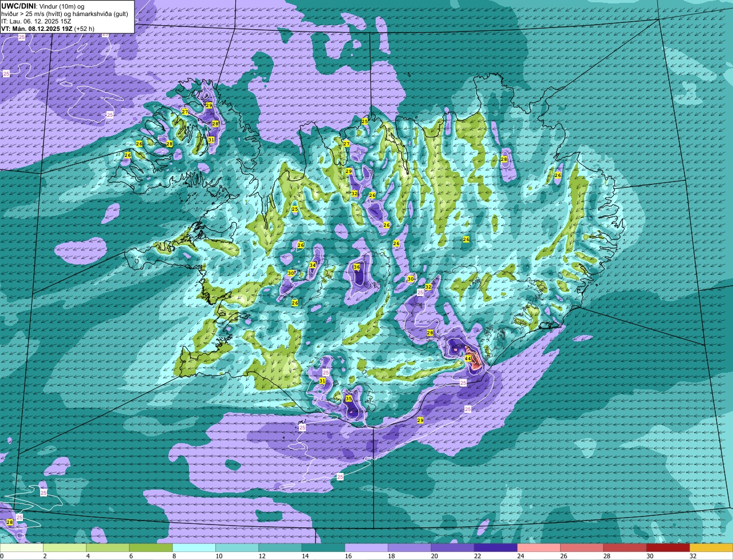Click the light lavender 16–18 legend swatch
This screenshot has width=733, height=560.
point(366,547)
